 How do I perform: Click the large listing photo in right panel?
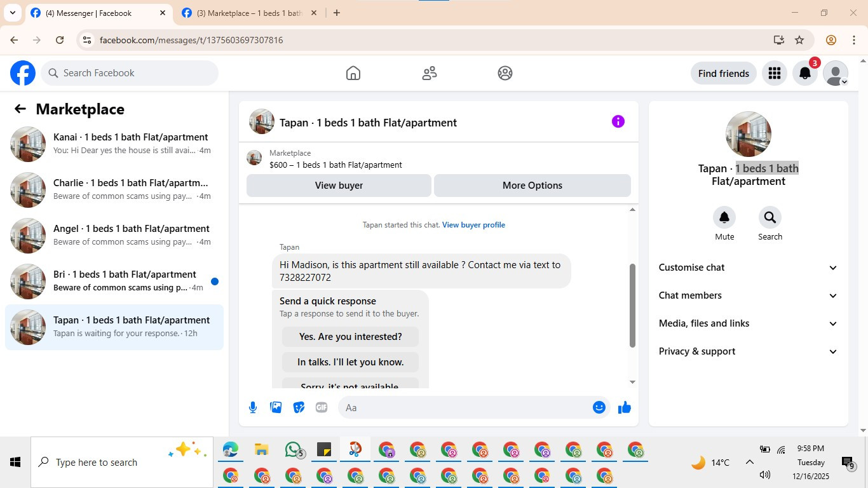click(749, 134)
